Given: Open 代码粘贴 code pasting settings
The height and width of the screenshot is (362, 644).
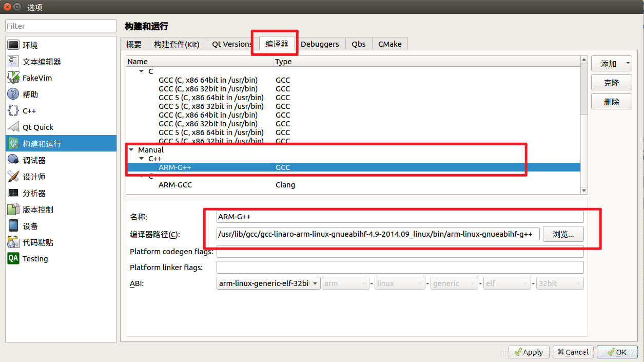Looking at the screenshot, I should 61,242.
